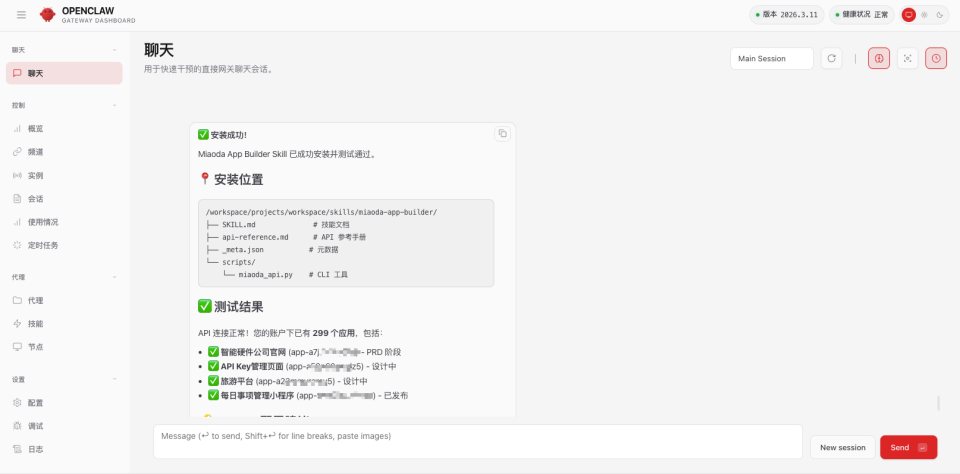Refresh the chat session
Screen dimensions: 960x474
[x=831, y=59]
